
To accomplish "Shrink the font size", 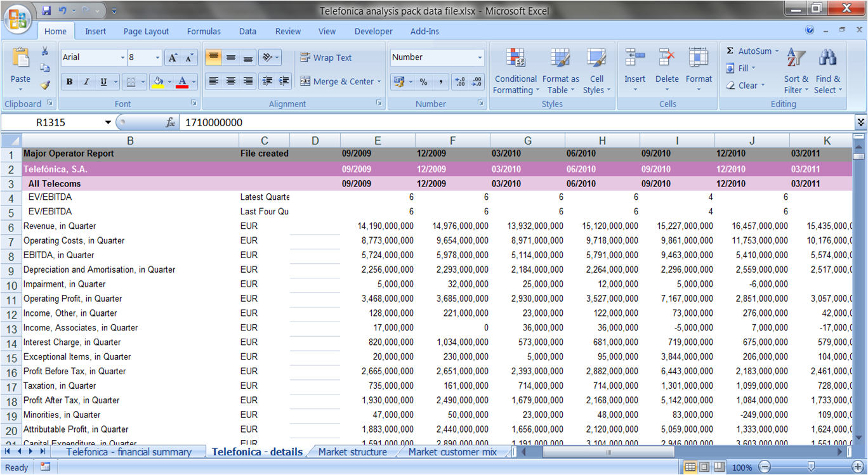I will click(189, 58).
